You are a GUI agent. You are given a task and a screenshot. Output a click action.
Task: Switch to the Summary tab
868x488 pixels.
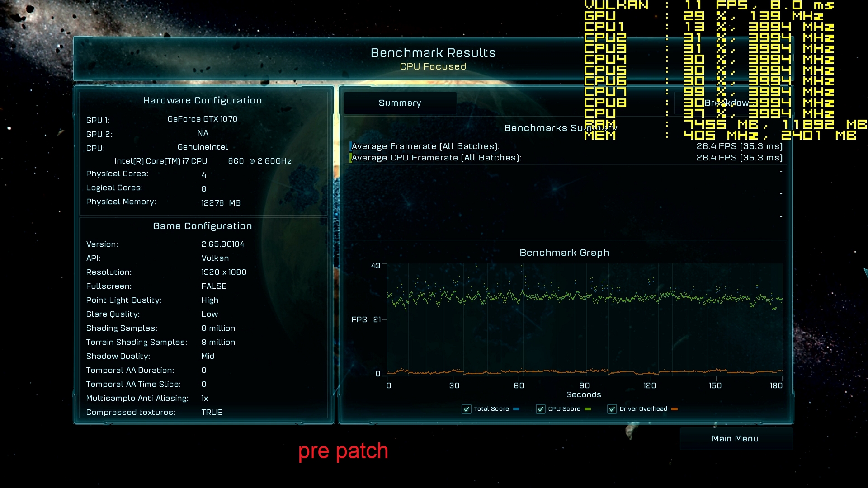[400, 103]
